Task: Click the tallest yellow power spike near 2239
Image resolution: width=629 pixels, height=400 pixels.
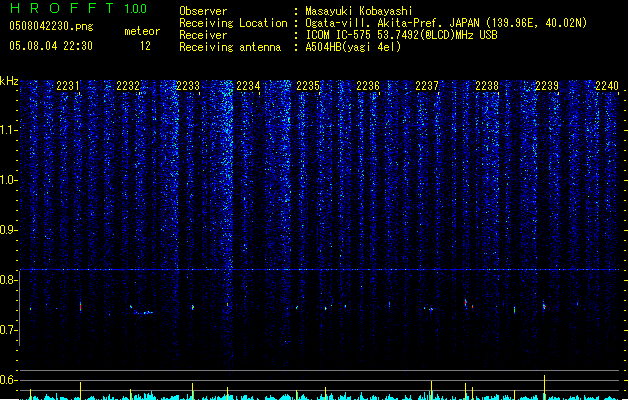Action: (544, 387)
